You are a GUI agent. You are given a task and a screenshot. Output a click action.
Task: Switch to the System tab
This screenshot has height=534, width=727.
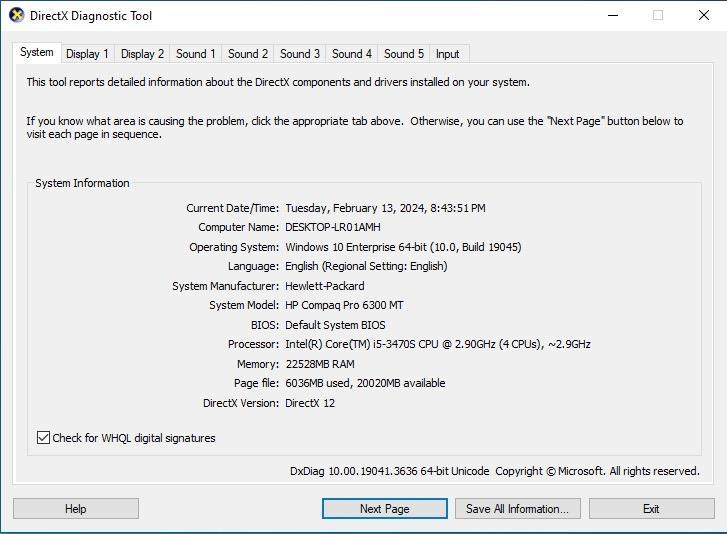[37, 52]
